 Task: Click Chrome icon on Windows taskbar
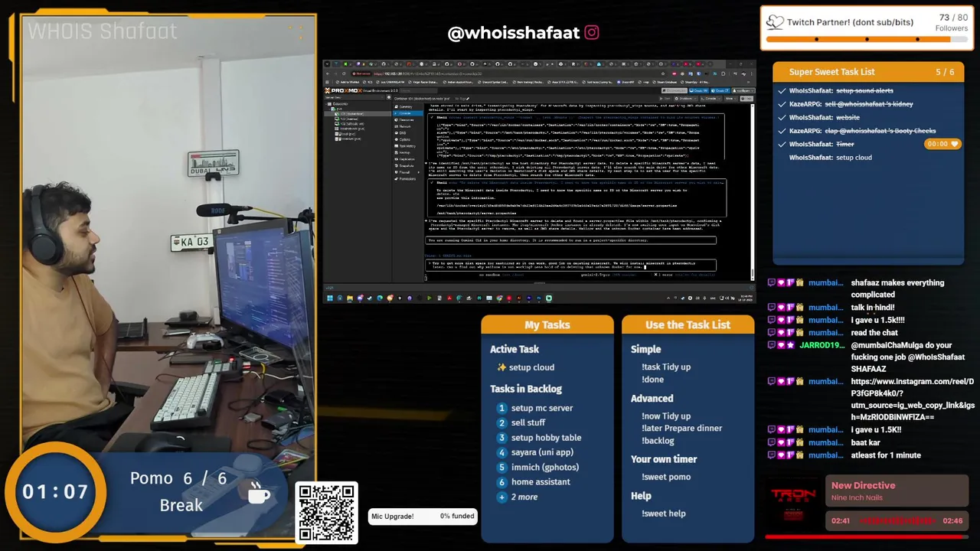[x=499, y=298]
